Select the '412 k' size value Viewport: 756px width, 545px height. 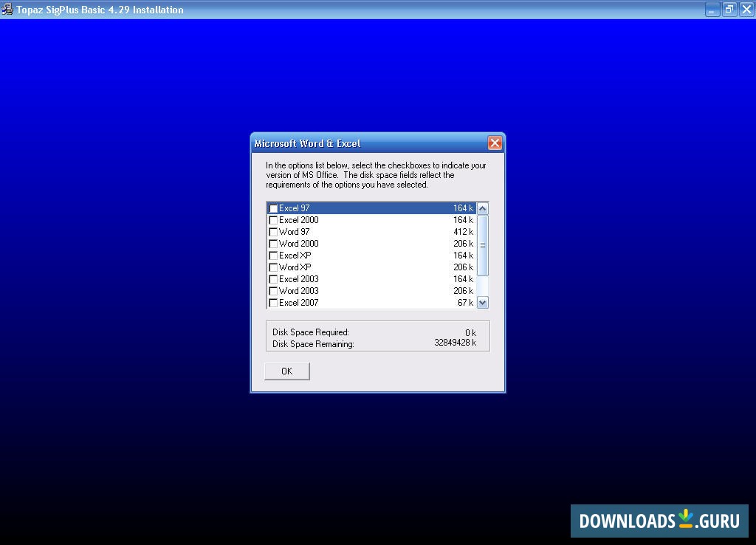tap(464, 232)
